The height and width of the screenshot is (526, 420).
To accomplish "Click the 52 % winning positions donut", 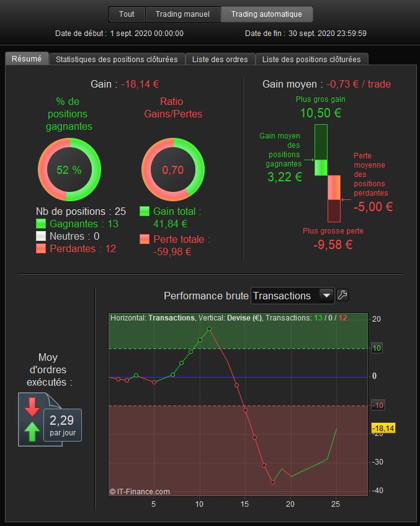I will tap(69, 170).
